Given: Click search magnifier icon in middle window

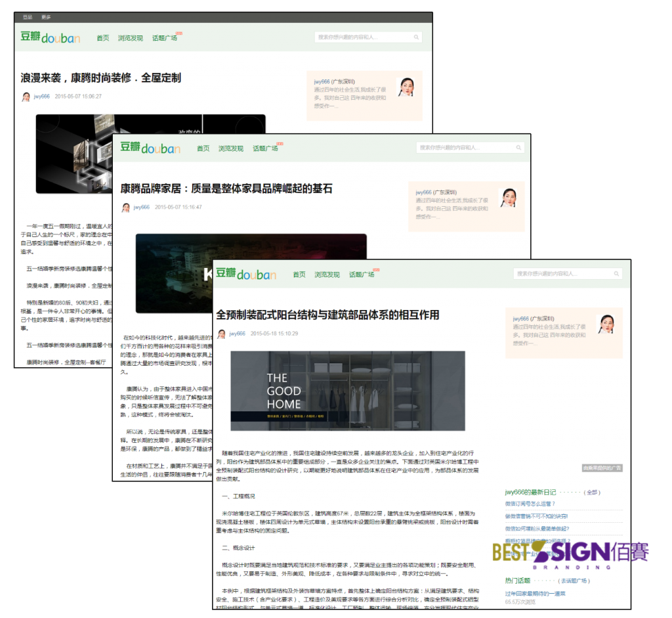Looking at the screenshot, I should [518, 148].
